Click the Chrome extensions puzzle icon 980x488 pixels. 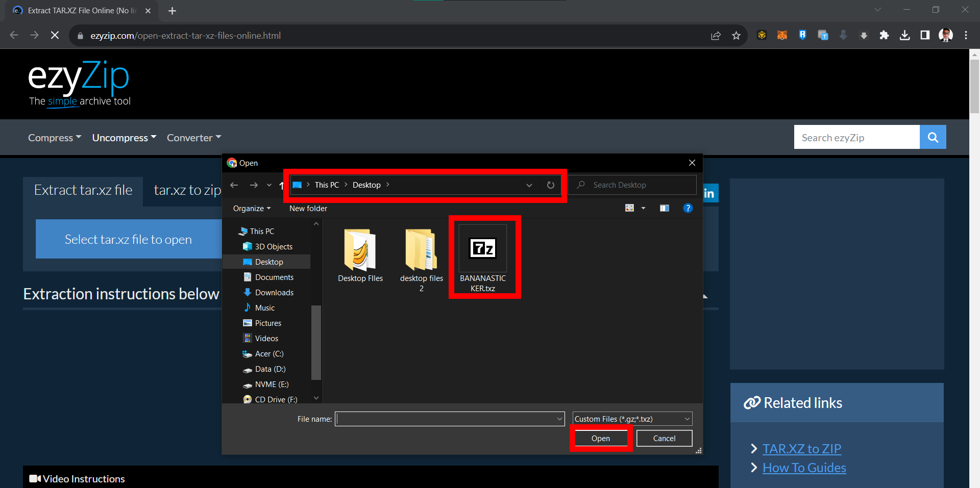(x=884, y=35)
